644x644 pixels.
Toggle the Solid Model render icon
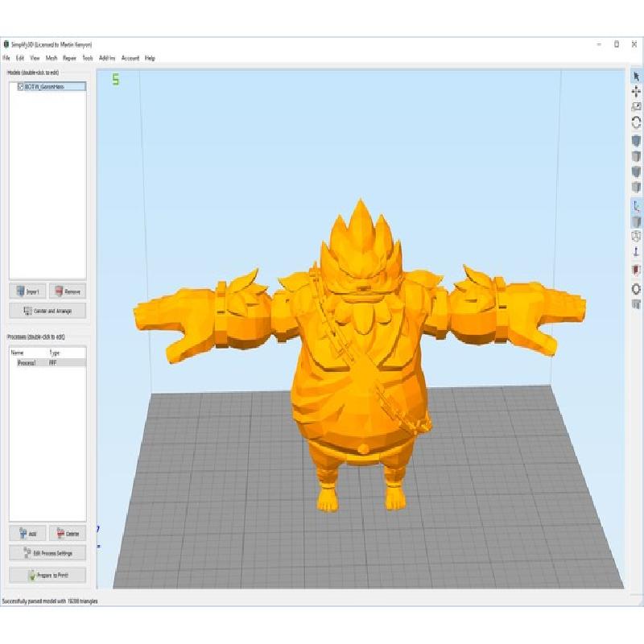coord(636,222)
